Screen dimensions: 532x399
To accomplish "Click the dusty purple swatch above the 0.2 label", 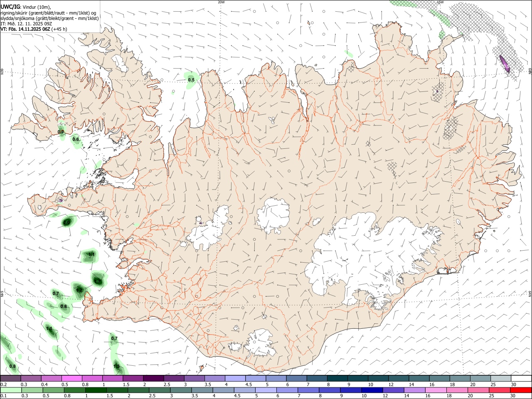I will click(10, 378).
